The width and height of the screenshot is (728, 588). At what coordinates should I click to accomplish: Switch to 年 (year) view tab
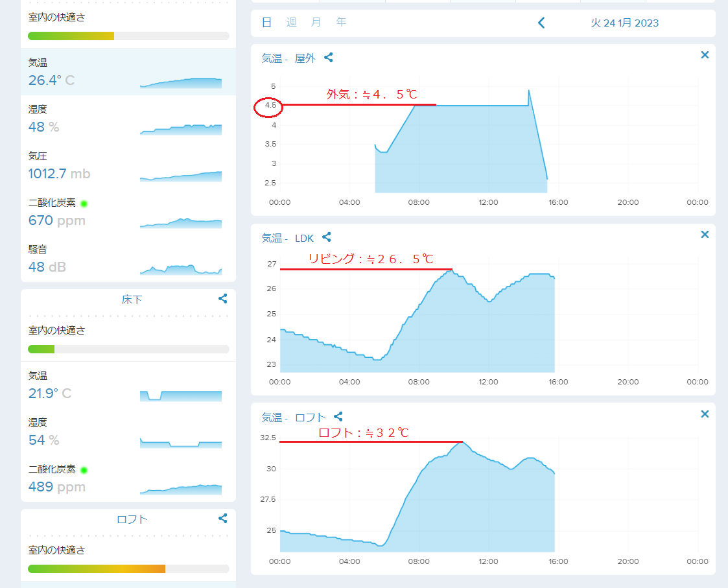click(x=341, y=23)
